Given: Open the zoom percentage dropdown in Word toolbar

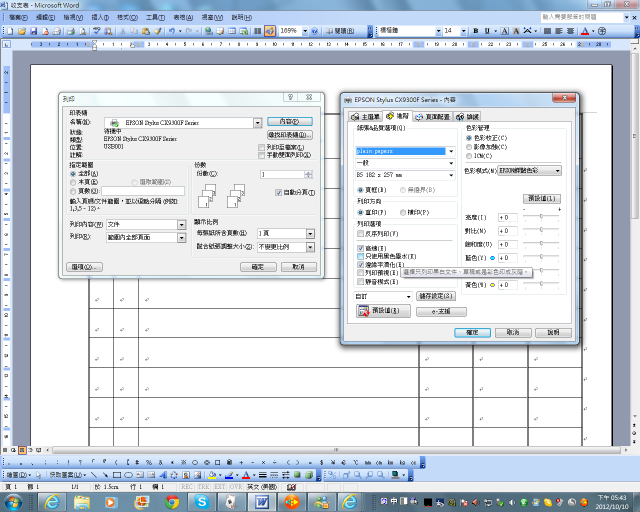Looking at the screenshot, I should [x=305, y=31].
